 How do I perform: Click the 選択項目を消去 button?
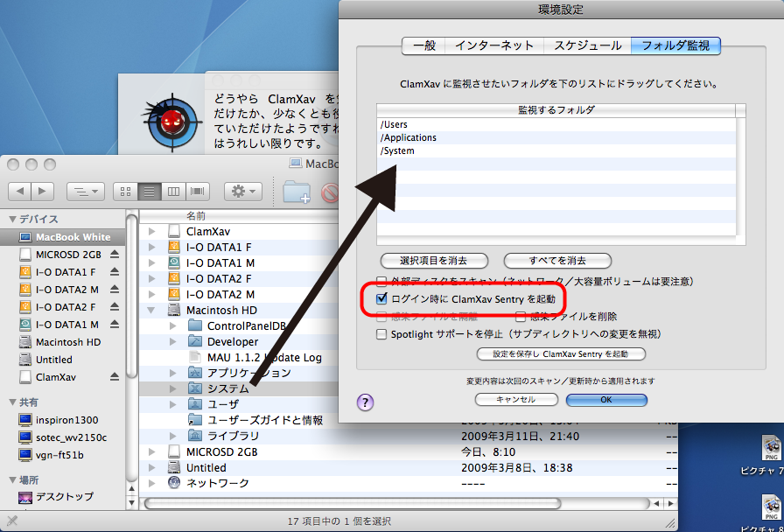pos(434,261)
